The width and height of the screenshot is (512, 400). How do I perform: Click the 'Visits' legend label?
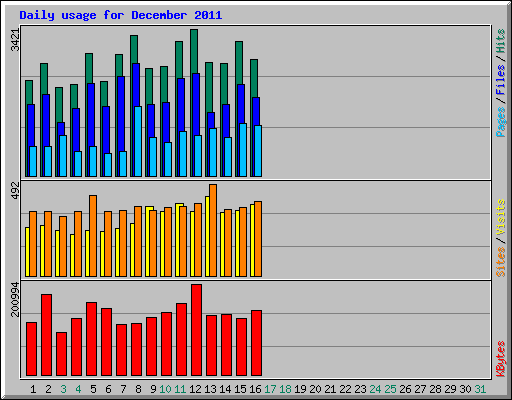click(501, 217)
